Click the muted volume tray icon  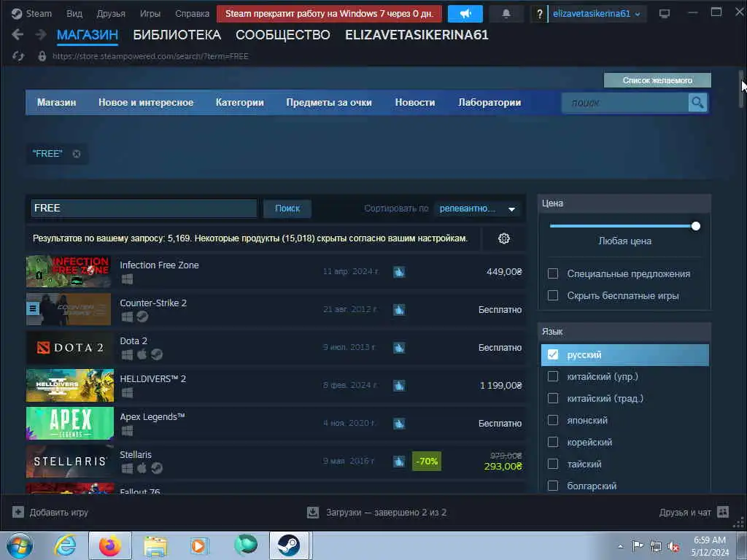[673, 547]
